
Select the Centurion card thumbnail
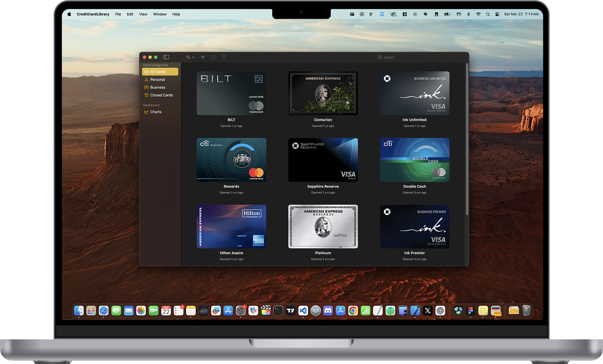click(x=323, y=93)
